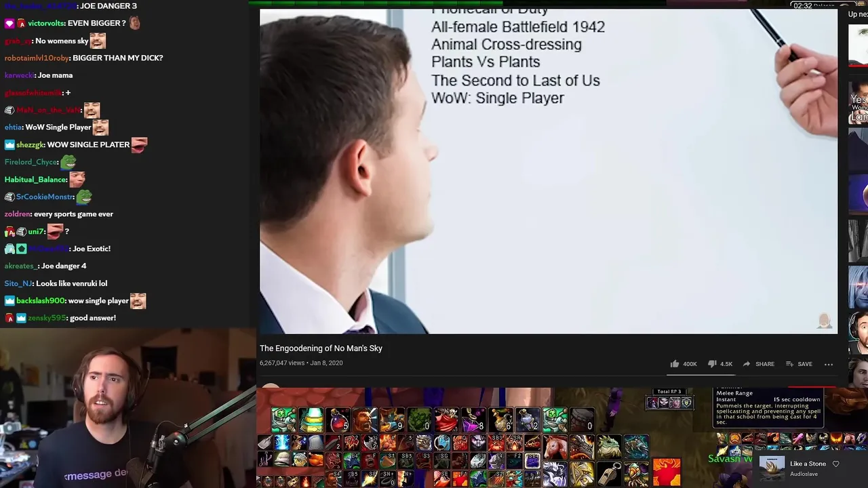Click the red cloak skull ability icon
The width and height of the screenshot is (868, 488).
[446, 420]
